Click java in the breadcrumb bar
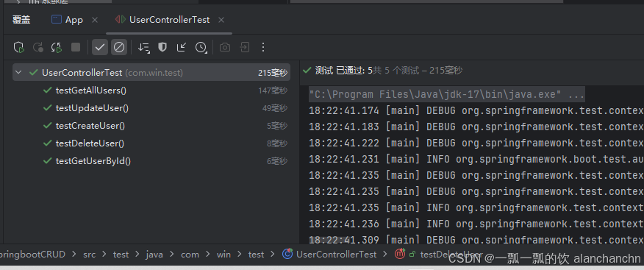 tap(154, 255)
